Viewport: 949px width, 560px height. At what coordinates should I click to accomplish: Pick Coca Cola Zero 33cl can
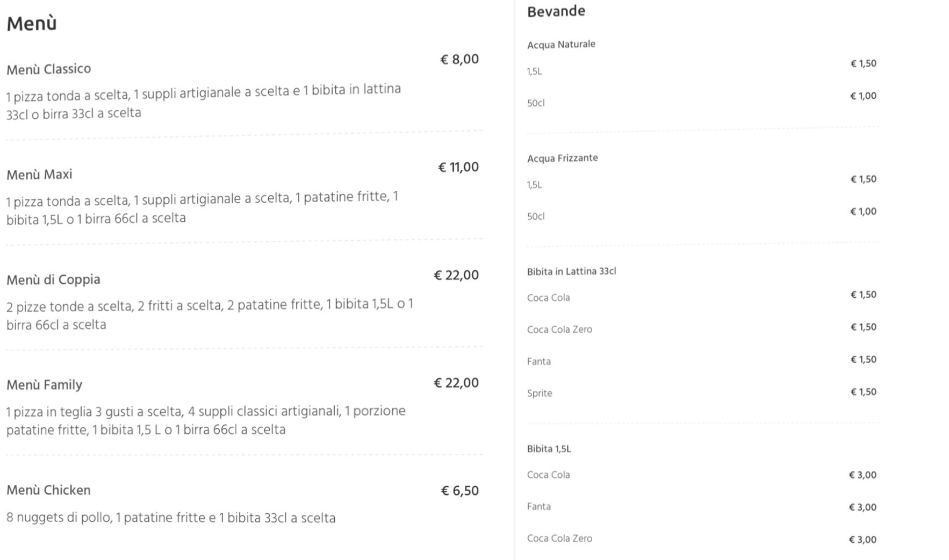click(x=559, y=329)
